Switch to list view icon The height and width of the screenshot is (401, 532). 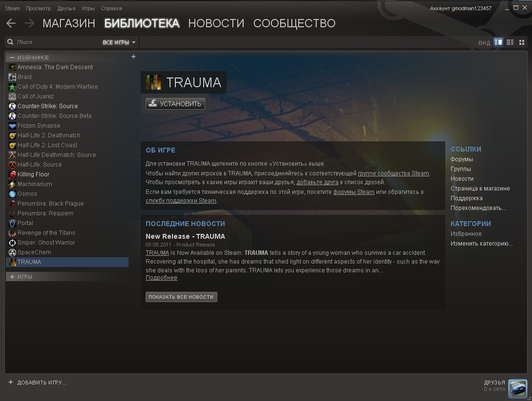pyautogui.click(x=510, y=42)
